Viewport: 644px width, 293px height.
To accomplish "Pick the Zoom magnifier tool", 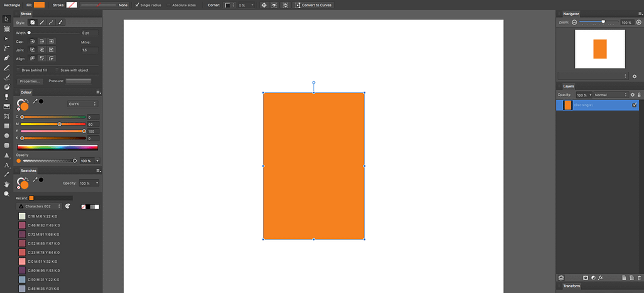I will pos(7,194).
